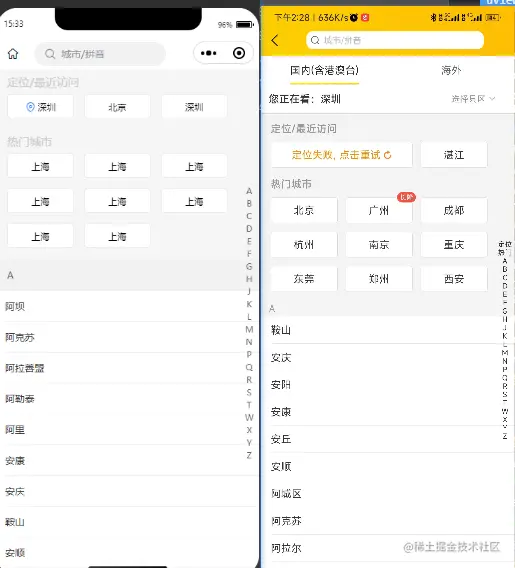Screen dimensions: 515x568
Task: Tap the home icon in left phone
Action: coord(13,54)
